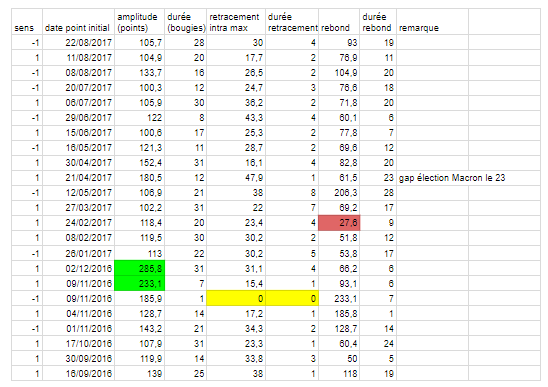Select the date cell 16/05/2017
Image resolution: width=548 pixels, height=387 pixels.
click(x=79, y=148)
